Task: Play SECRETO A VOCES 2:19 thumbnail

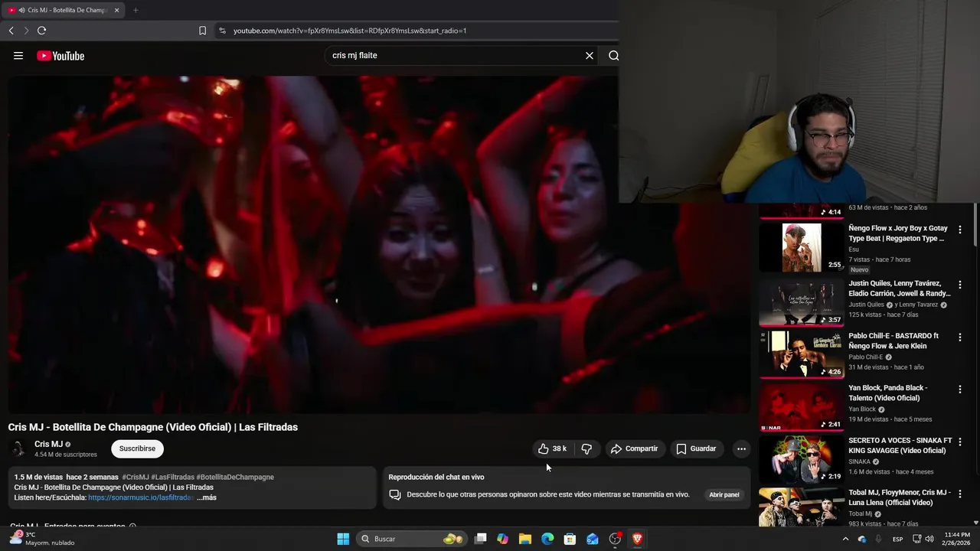Action: (802, 459)
